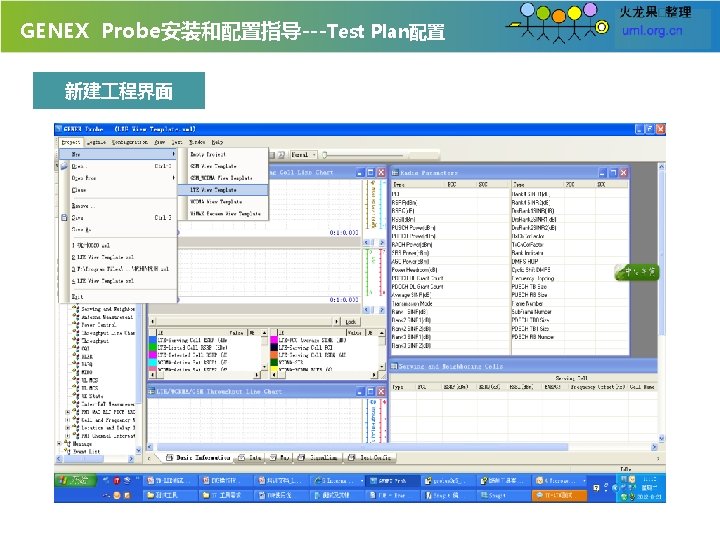
Task: Click the floppy disk icon beside Save
Action: coord(64,218)
